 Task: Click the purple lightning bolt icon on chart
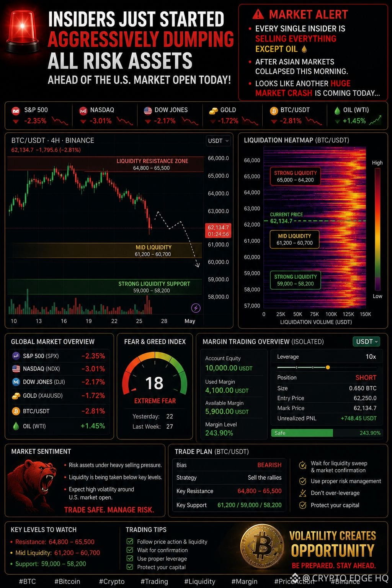(x=196, y=308)
